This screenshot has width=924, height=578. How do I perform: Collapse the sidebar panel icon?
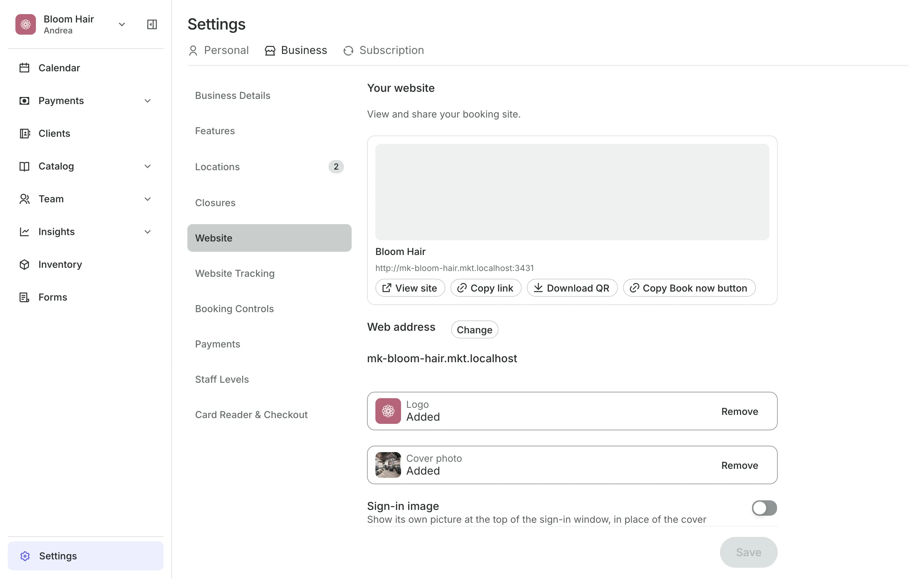click(152, 24)
